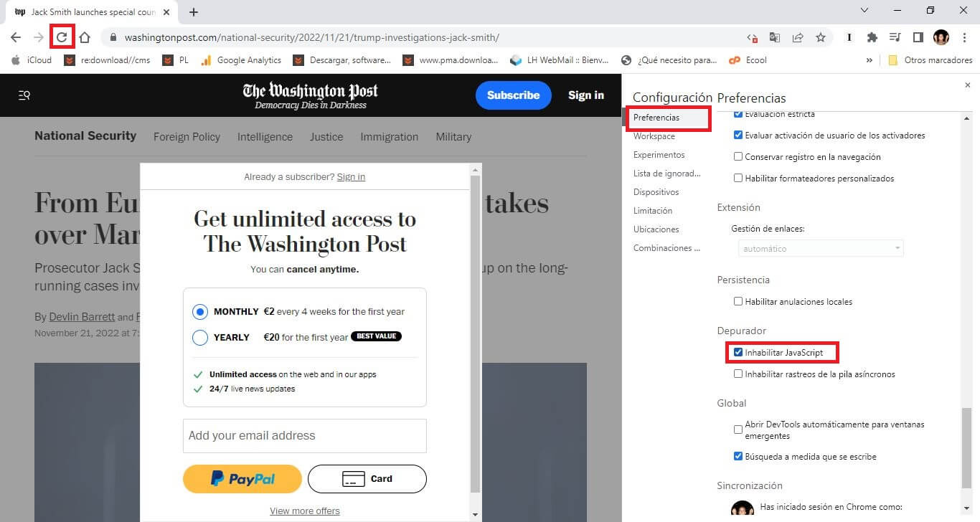Open the iCloud bookmark

pos(32,60)
